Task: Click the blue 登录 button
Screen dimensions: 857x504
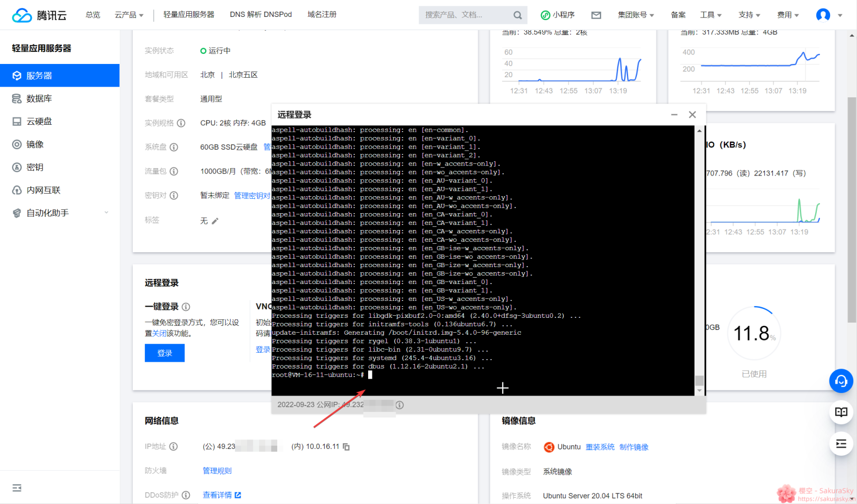Action: [x=165, y=353]
